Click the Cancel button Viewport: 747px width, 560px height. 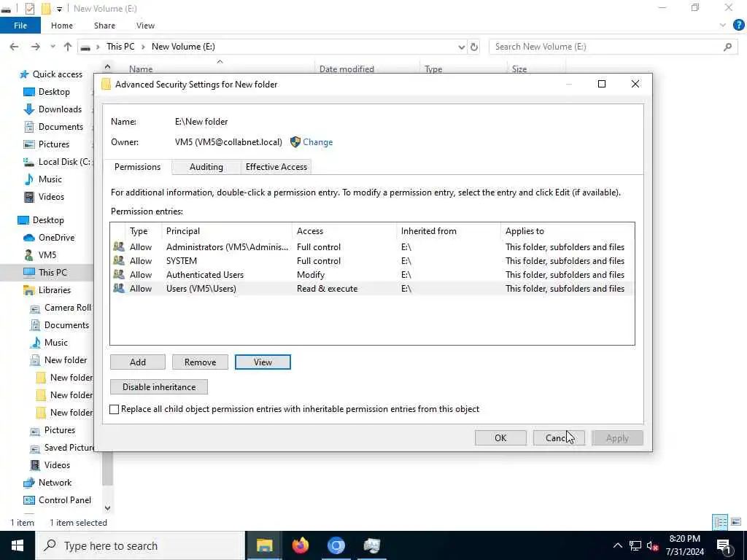559,437
